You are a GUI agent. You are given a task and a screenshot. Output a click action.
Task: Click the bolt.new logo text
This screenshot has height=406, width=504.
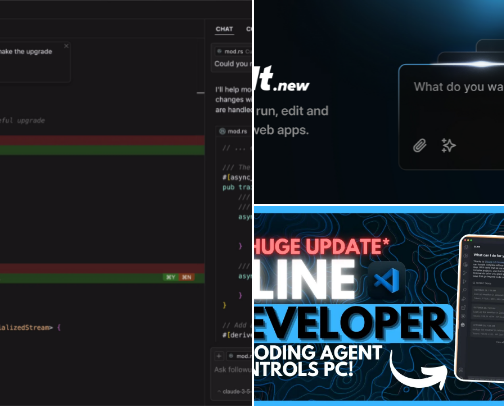(x=282, y=79)
